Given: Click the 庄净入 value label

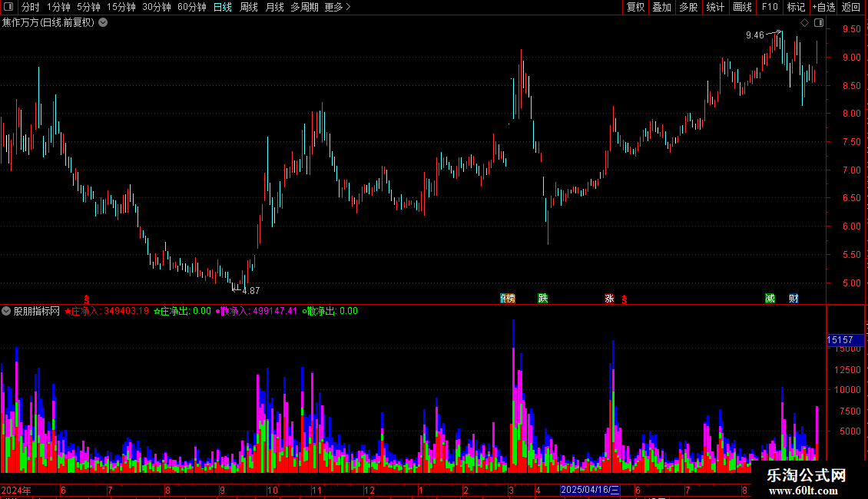Looking at the screenshot, I should [x=106, y=311].
